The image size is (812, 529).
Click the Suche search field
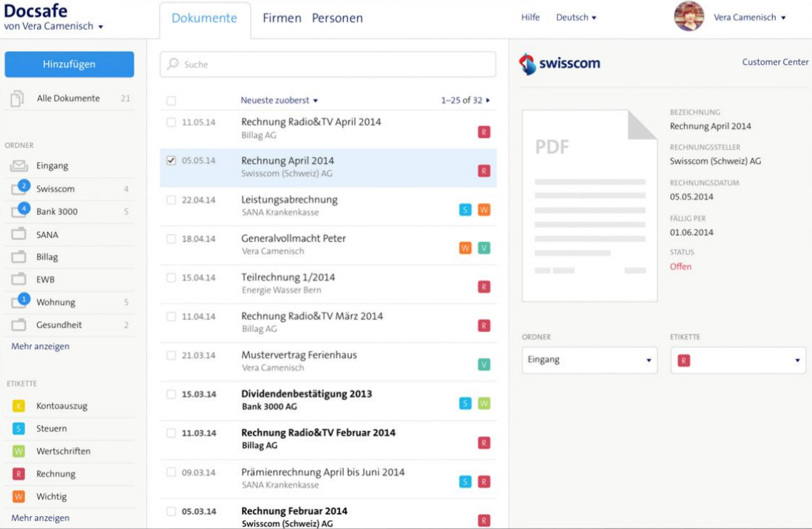pyautogui.click(x=328, y=64)
